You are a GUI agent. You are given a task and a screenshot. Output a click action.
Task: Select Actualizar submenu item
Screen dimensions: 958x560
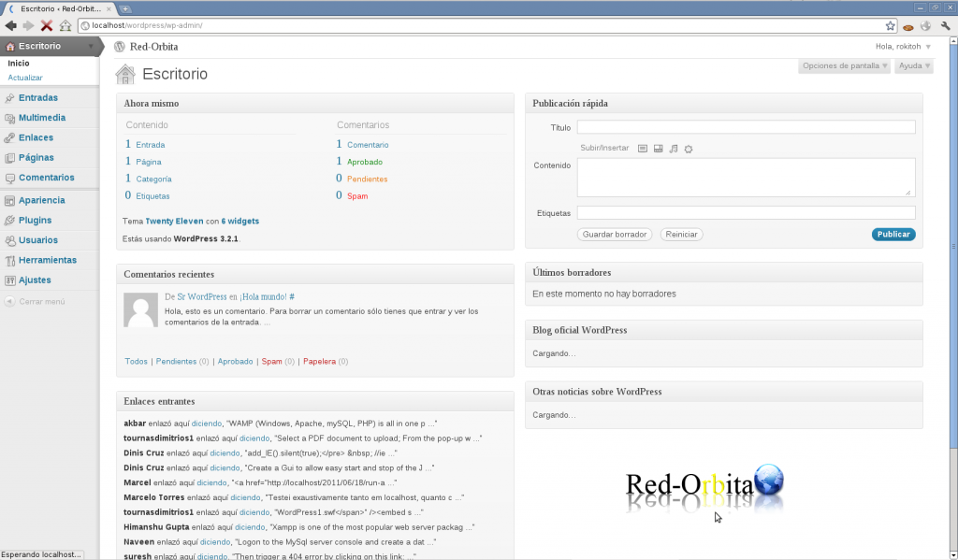25,78
